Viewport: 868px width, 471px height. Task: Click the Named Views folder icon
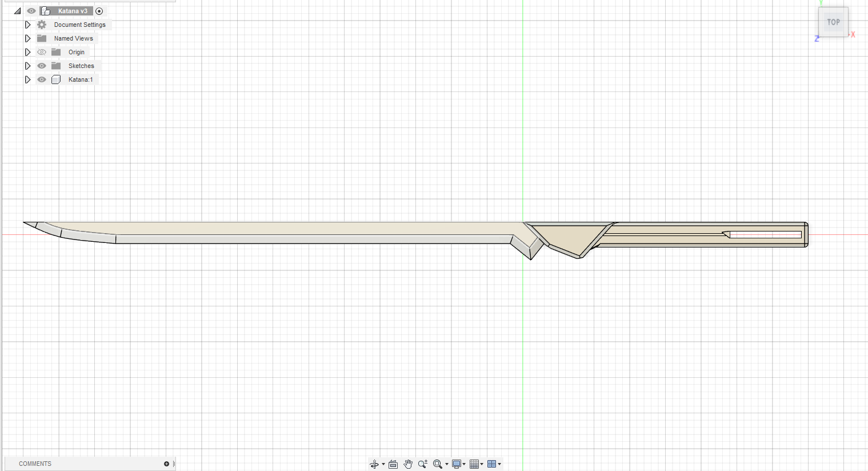click(x=42, y=38)
